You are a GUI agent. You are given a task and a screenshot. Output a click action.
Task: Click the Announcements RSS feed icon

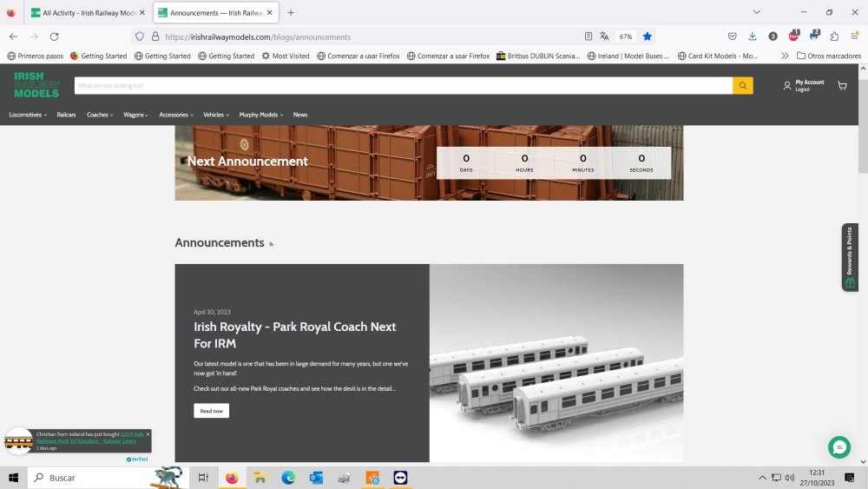(x=271, y=245)
